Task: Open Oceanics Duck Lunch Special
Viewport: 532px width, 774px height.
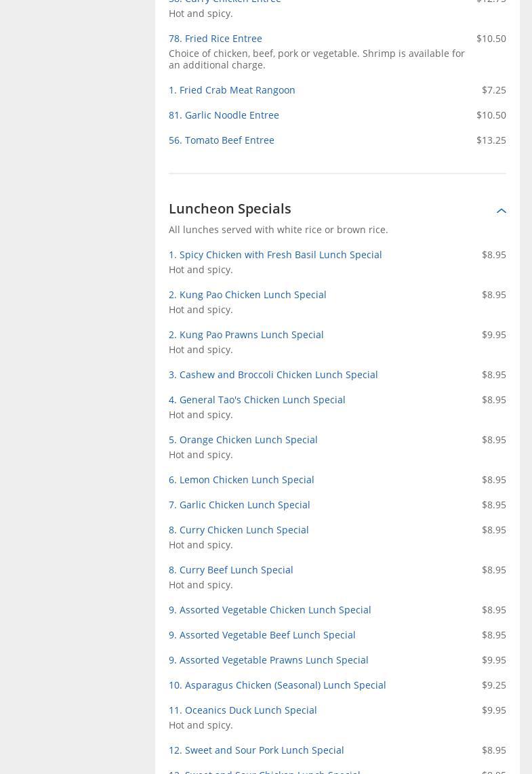Action: 243,710
